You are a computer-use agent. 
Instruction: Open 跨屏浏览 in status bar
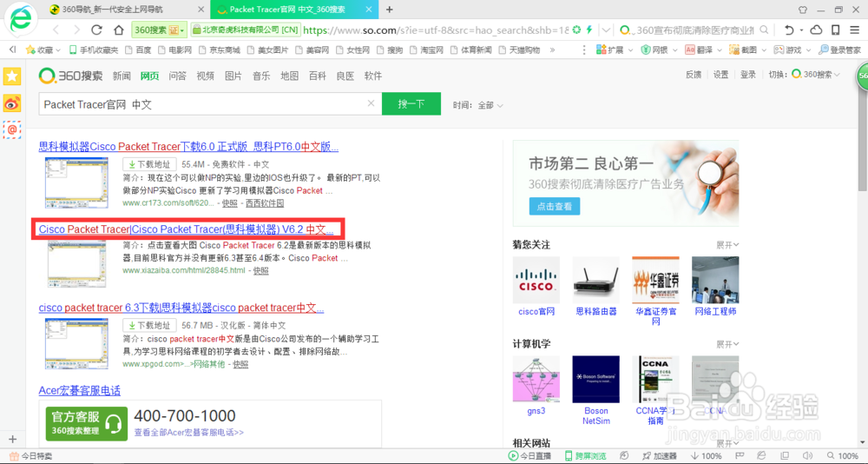point(585,455)
